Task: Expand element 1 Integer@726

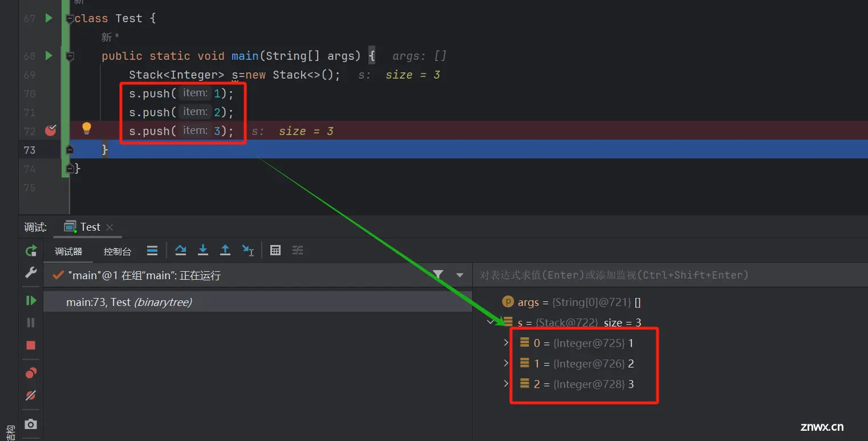Action: tap(506, 363)
